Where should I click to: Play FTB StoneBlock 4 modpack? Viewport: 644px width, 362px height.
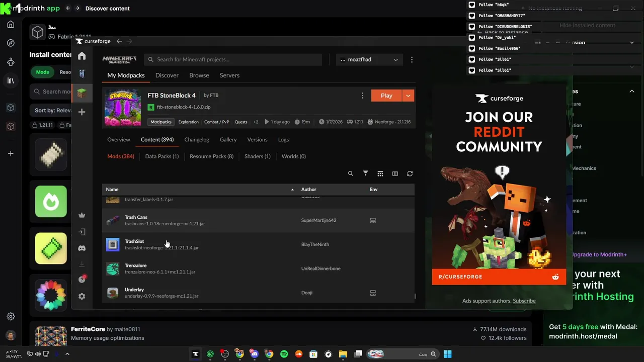(386, 96)
